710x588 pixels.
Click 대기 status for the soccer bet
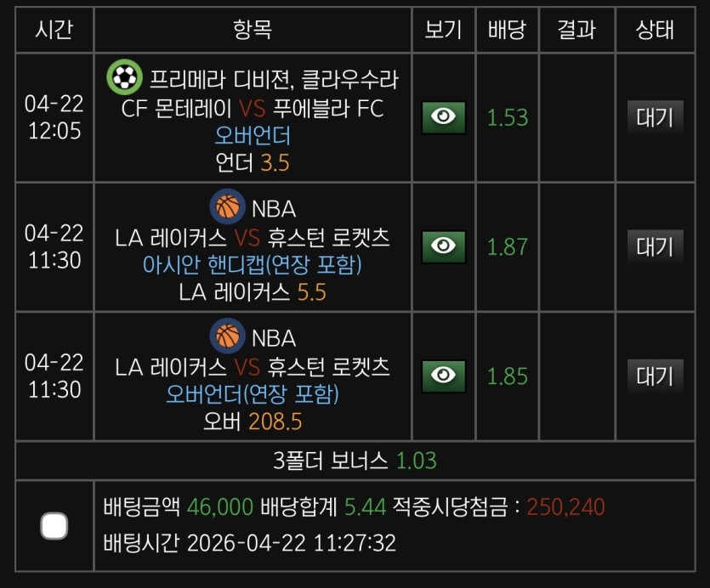655,117
